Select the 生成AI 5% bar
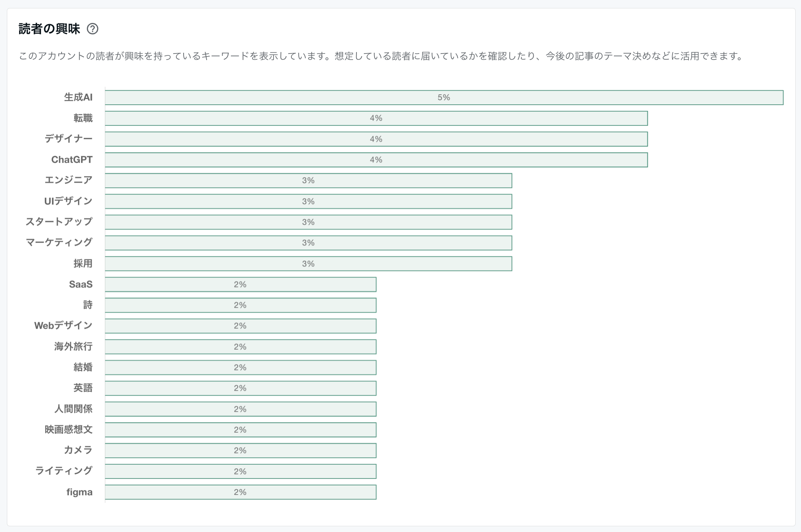Image resolution: width=801 pixels, height=532 pixels. (x=444, y=97)
